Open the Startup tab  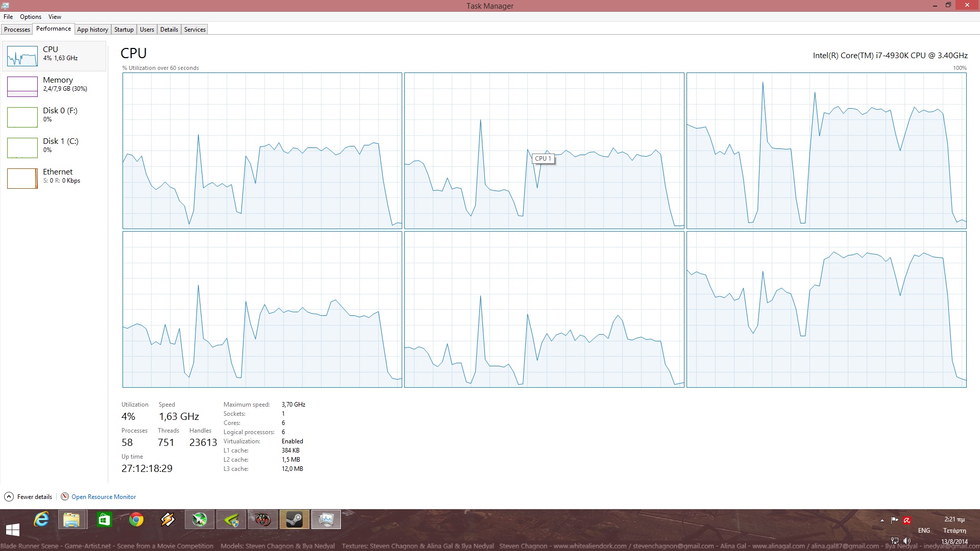click(124, 30)
